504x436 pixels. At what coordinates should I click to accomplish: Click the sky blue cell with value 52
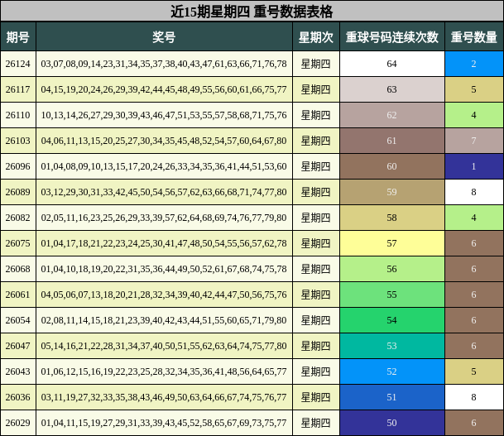pyautogui.click(x=392, y=371)
